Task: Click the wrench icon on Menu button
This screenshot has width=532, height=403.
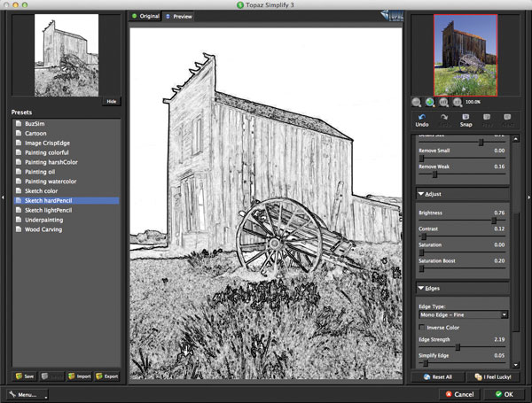Action: [12, 394]
